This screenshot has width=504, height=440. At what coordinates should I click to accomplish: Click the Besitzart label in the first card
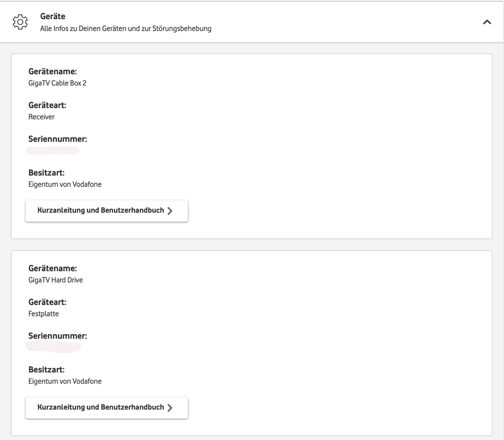(46, 173)
